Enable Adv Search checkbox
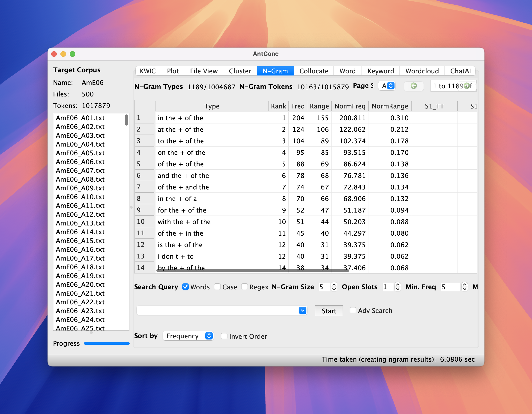The width and height of the screenshot is (532, 414). [x=353, y=310]
